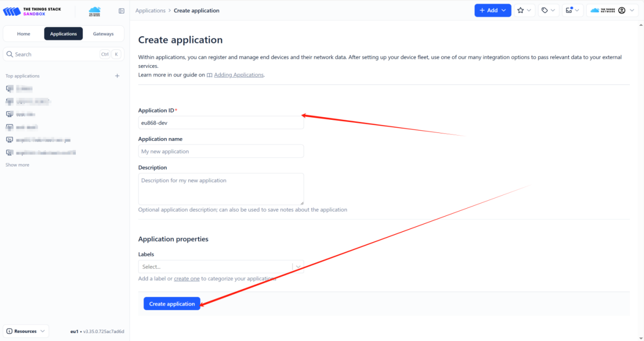Open the labels tag icon menu

tap(548, 11)
